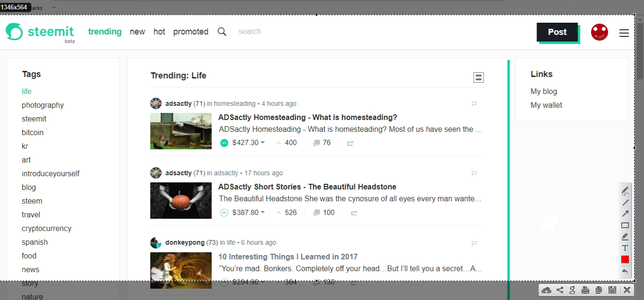The height and width of the screenshot is (300, 644).
Task: Expand the $387.80 payout details
Action: coord(248,213)
